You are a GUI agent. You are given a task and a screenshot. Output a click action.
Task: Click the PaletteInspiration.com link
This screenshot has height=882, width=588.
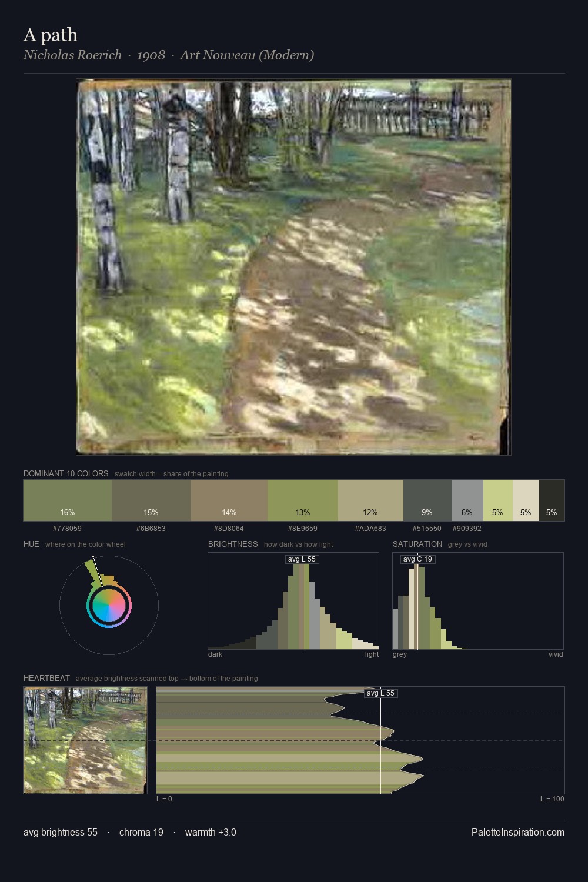point(518,832)
